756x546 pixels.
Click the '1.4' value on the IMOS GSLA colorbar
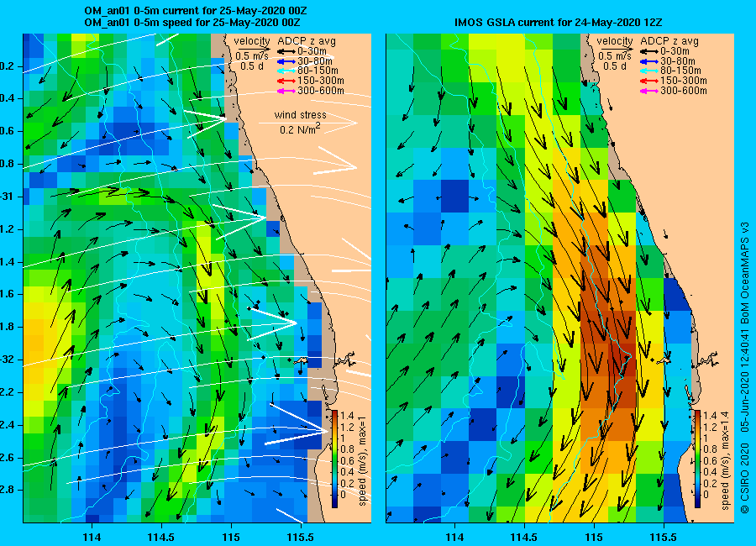pos(710,416)
